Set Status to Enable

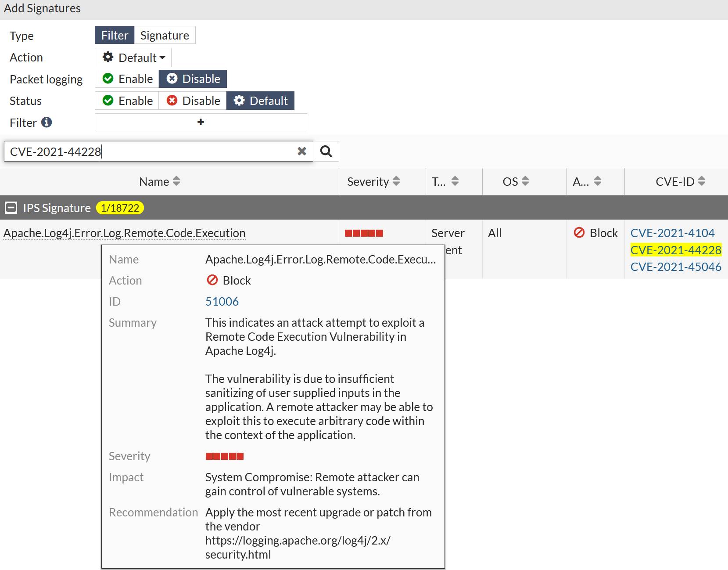(127, 101)
